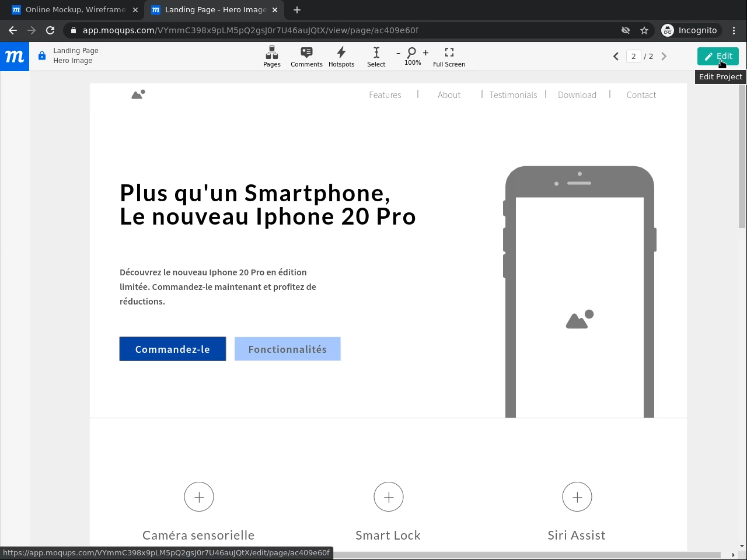
Task: Click the address bar URL
Action: 251,30
